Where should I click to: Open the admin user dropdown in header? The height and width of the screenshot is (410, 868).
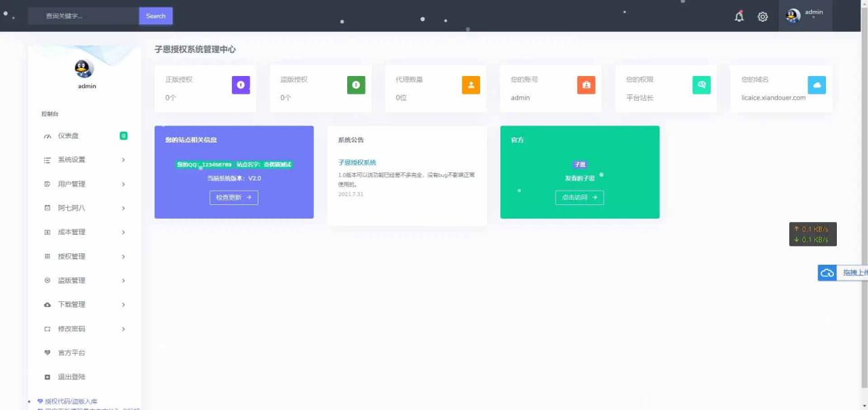click(806, 15)
